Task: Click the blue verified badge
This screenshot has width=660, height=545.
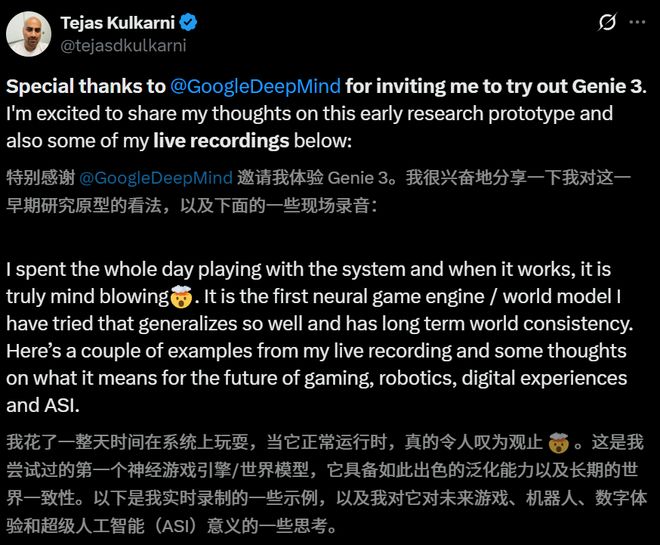Action: (190, 22)
